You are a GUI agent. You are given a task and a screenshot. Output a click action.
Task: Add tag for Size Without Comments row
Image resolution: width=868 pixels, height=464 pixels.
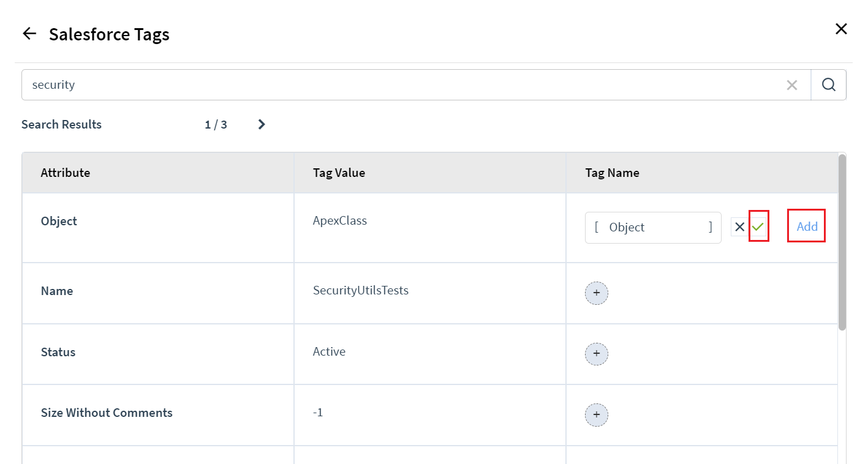[597, 415]
